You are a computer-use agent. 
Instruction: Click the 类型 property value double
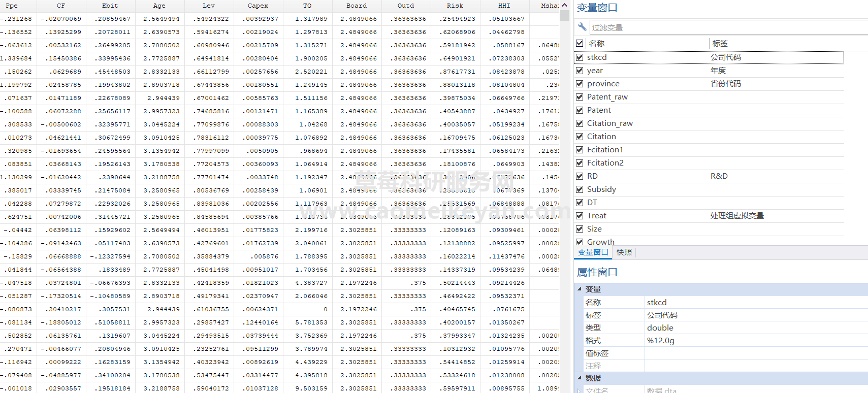coord(756,327)
